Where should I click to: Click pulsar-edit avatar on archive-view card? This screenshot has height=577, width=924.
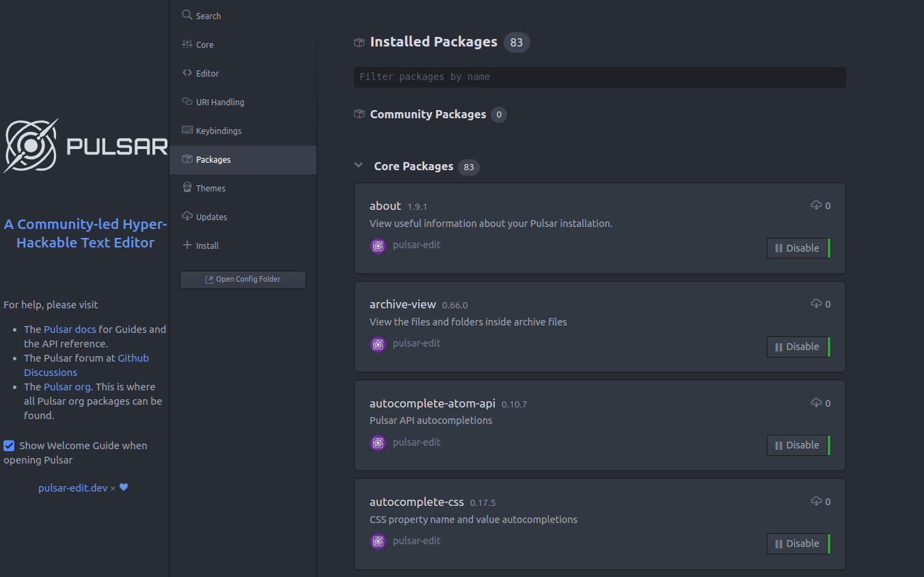coord(378,345)
